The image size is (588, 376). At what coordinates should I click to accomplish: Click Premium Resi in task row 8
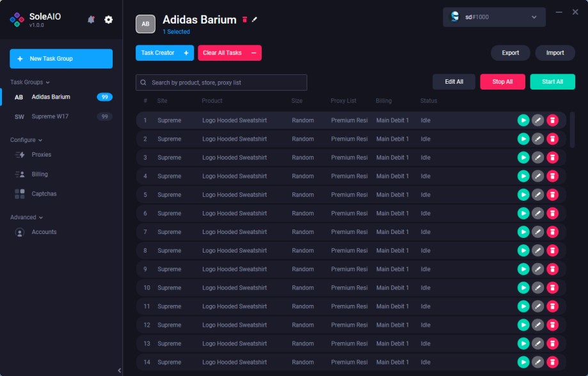pyautogui.click(x=349, y=251)
